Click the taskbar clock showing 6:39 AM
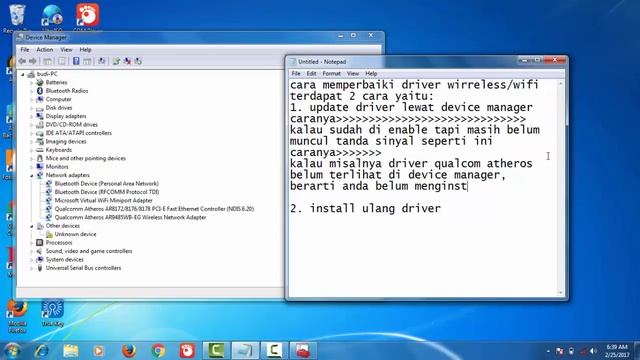Image resolution: width=640 pixels, height=360 pixels. click(617, 351)
